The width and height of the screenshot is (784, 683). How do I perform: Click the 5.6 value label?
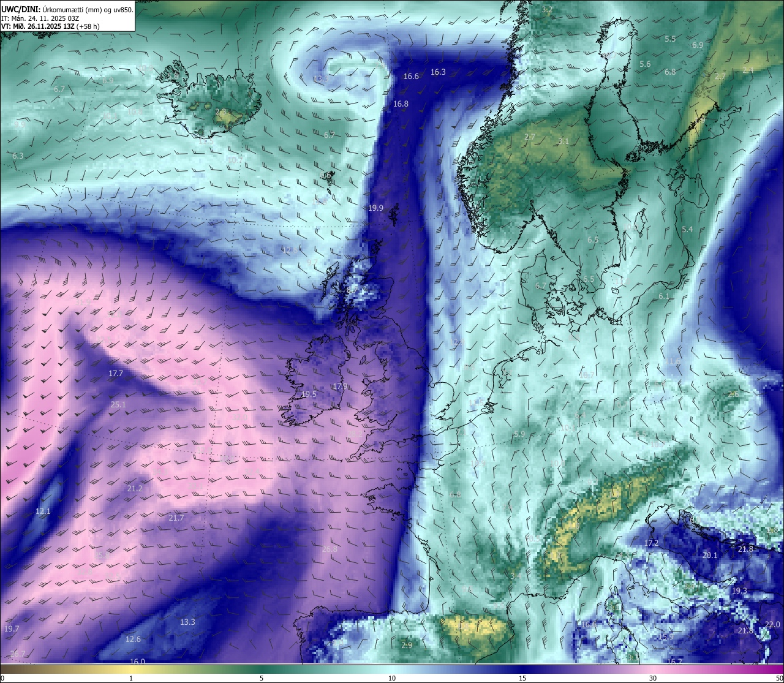[645, 64]
